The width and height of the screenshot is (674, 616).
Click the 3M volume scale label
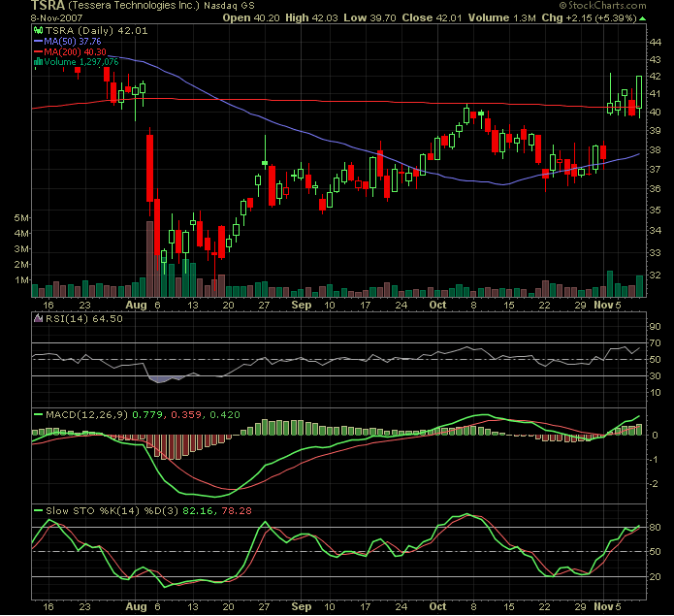coord(21,249)
